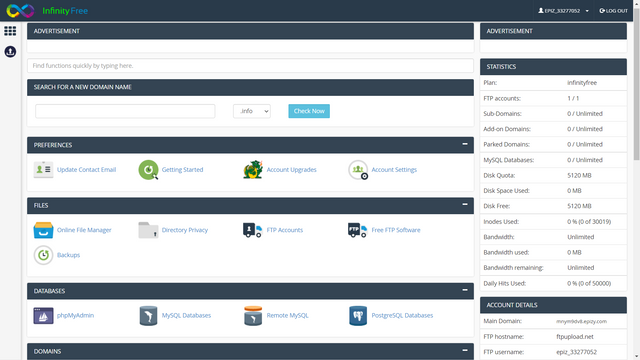This screenshot has height=360, width=640.
Task: Click the Inodes Used 0 % value
Action: (589, 222)
